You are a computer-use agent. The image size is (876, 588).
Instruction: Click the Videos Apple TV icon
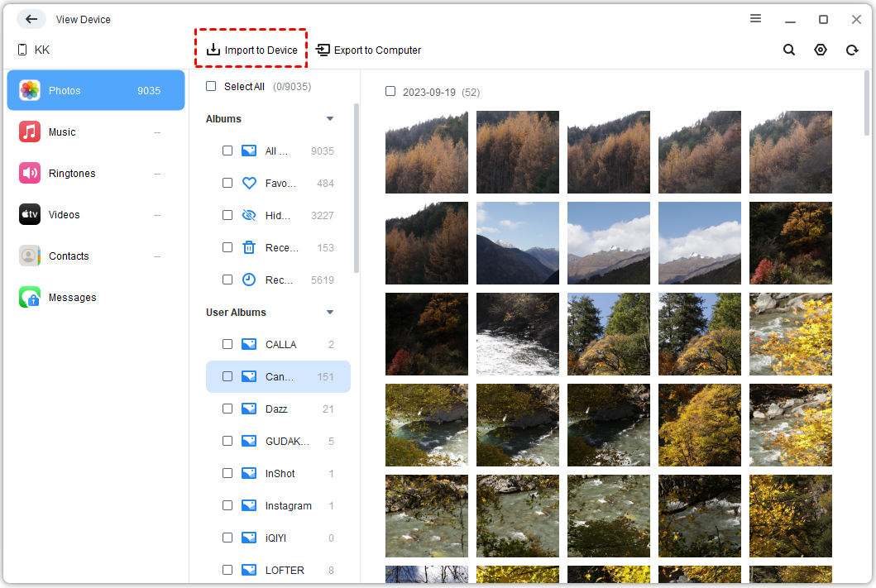click(x=30, y=214)
